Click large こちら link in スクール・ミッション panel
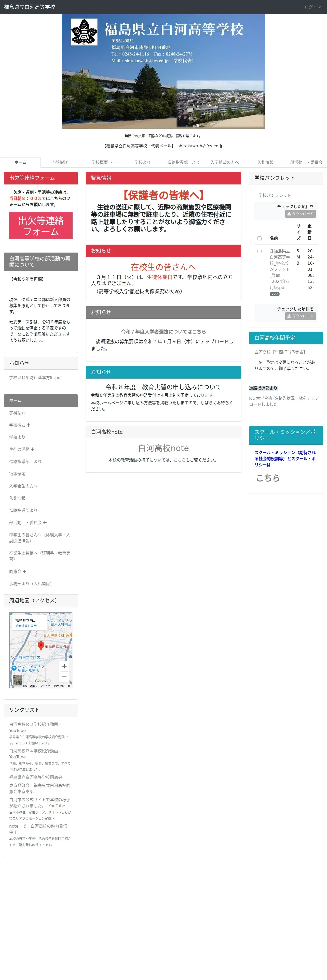Screen dimensions: 327x980 point(268,478)
